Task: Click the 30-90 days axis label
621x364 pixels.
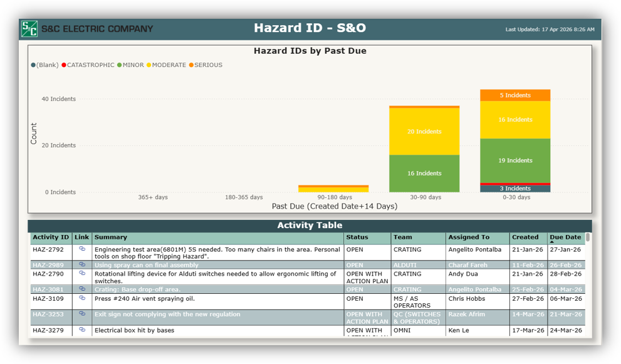Action: [x=425, y=197]
